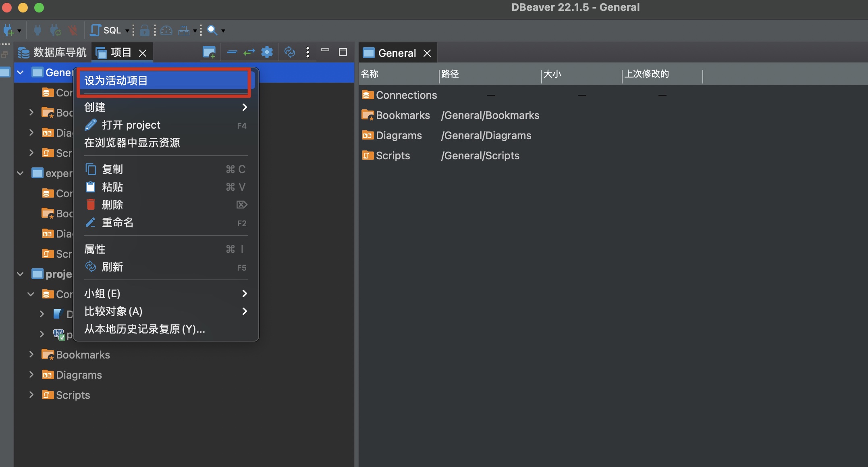Expand Scripts under the General project
The width and height of the screenshot is (868, 467).
coord(31,153)
